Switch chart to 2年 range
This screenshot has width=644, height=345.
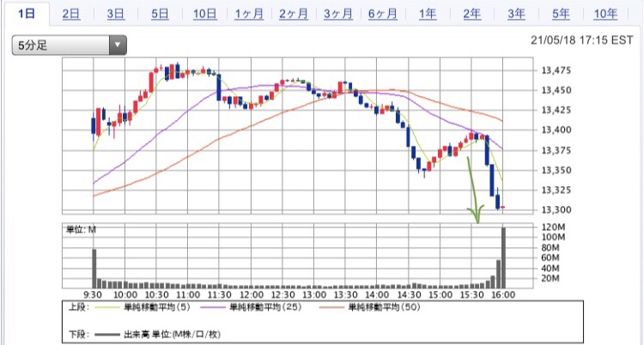(x=472, y=14)
